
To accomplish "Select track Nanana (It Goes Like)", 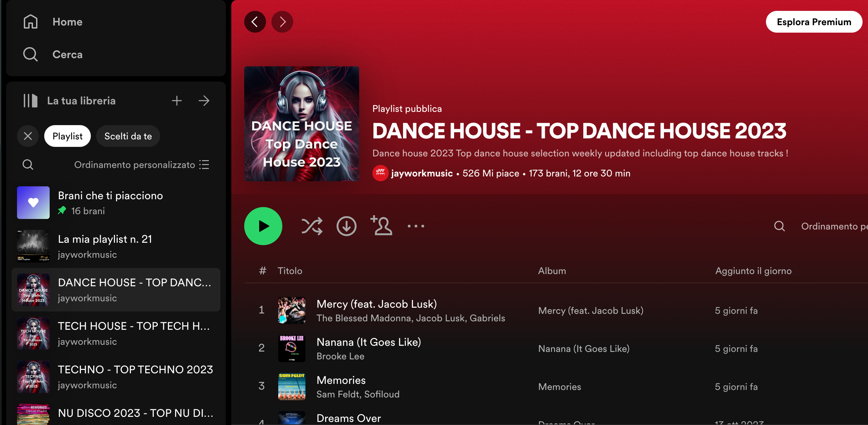I will tap(369, 342).
